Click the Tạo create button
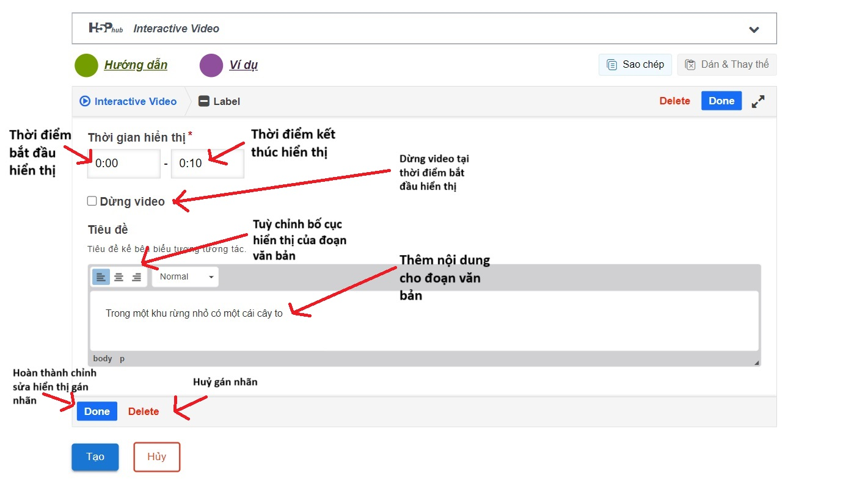 (95, 457)
